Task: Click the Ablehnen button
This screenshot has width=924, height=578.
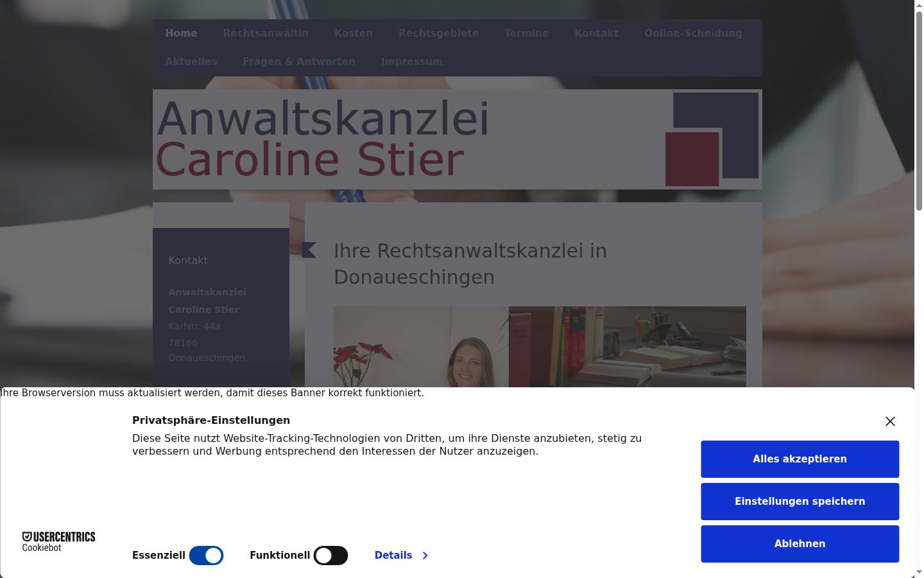Action: tap(800, 544)
